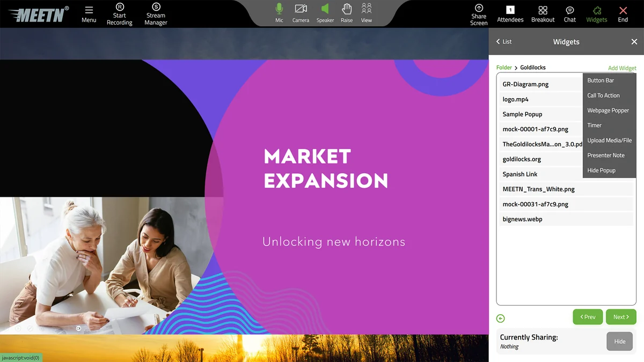The width and height of the screenshot is (644, 362).
Task: Open Breakout rooms
Action: point(543,13)
